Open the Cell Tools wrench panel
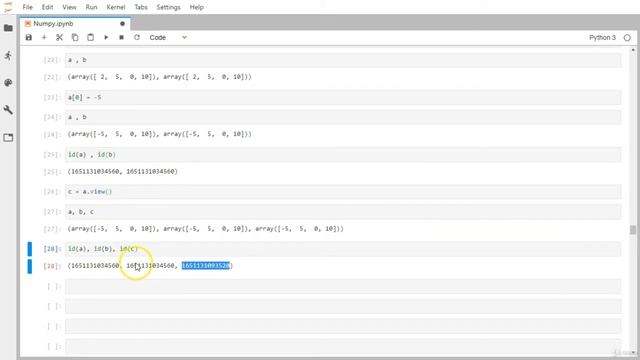The image size is (640, 360). (8, 110)
